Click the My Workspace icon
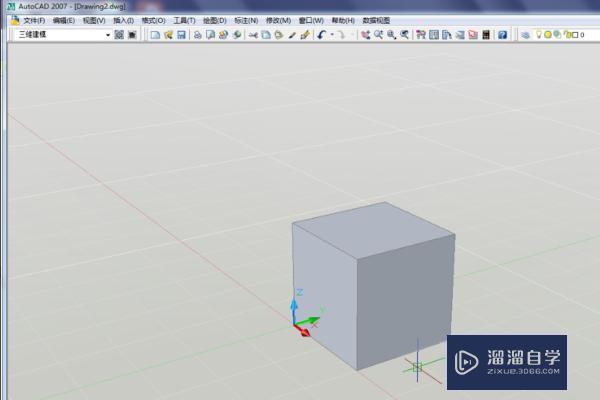This screenshot has height=400, width=600. tap(132, 35)
